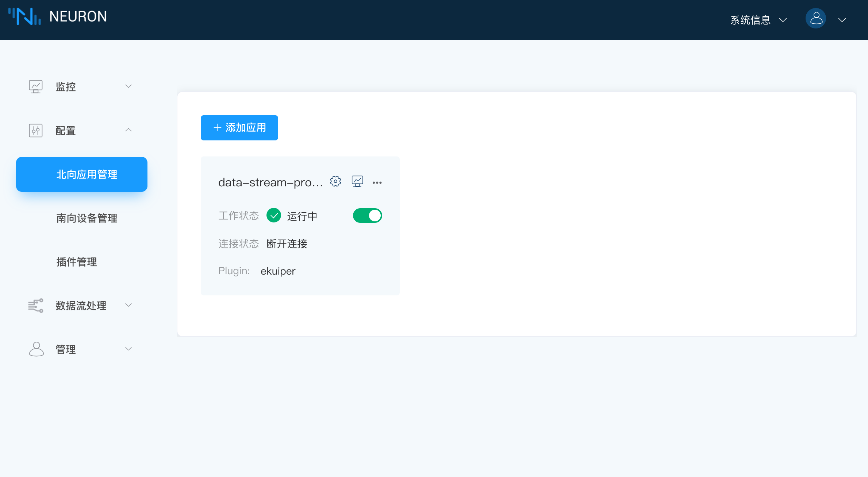
Task: Select 北向应用管理 menu item
Action: [82, 174]
